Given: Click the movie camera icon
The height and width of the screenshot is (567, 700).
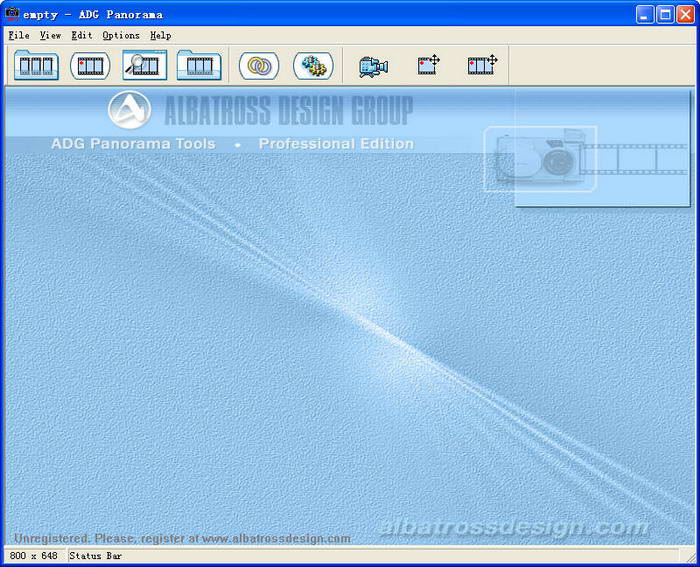Looking at the screenshot, I should 373,67.
